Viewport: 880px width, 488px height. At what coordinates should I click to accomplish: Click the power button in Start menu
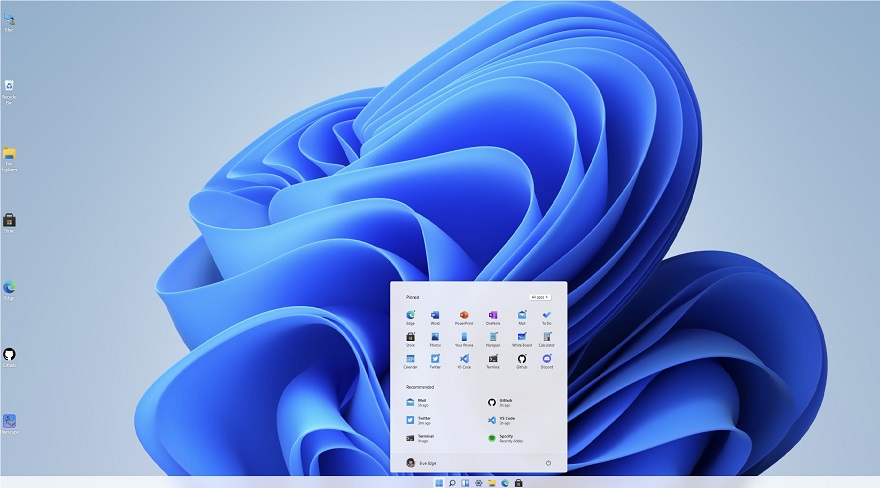coord(548,463)
